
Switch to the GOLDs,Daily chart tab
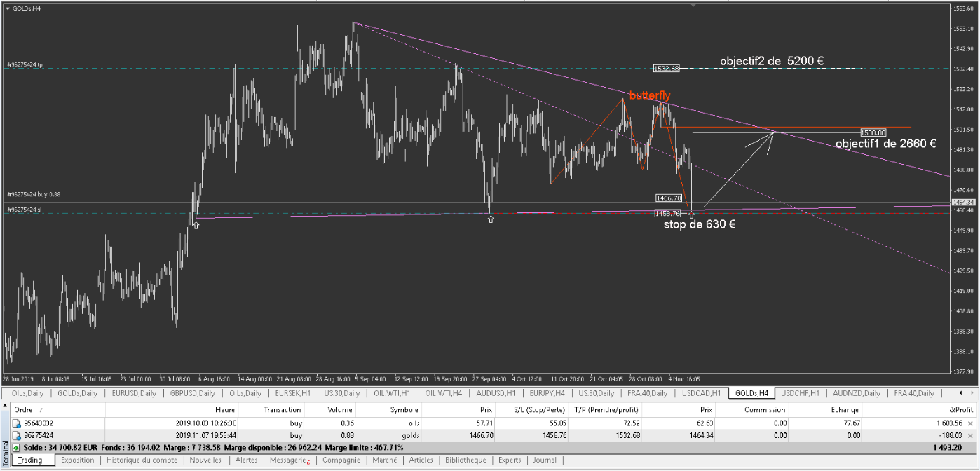point(77,393)
